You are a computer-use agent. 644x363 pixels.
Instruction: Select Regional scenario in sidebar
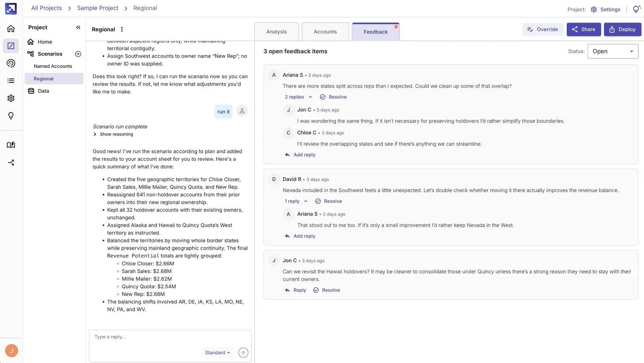pos(54,79)
